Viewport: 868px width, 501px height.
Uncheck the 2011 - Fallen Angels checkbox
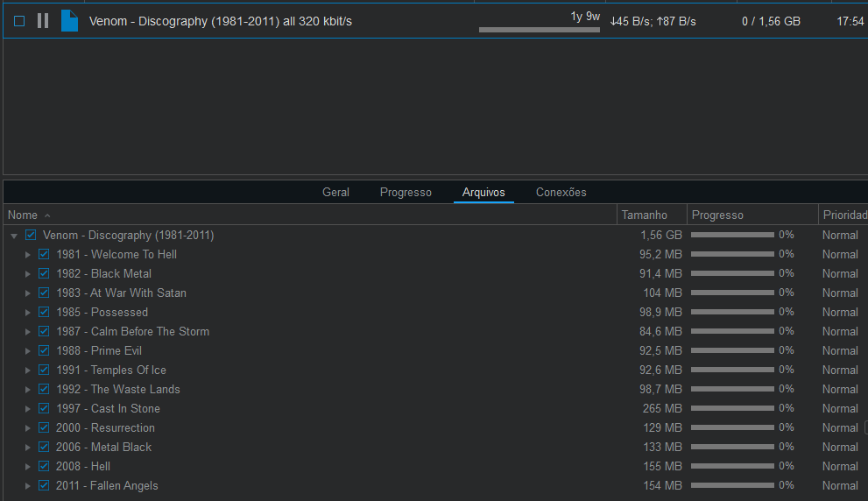[44, 485]
